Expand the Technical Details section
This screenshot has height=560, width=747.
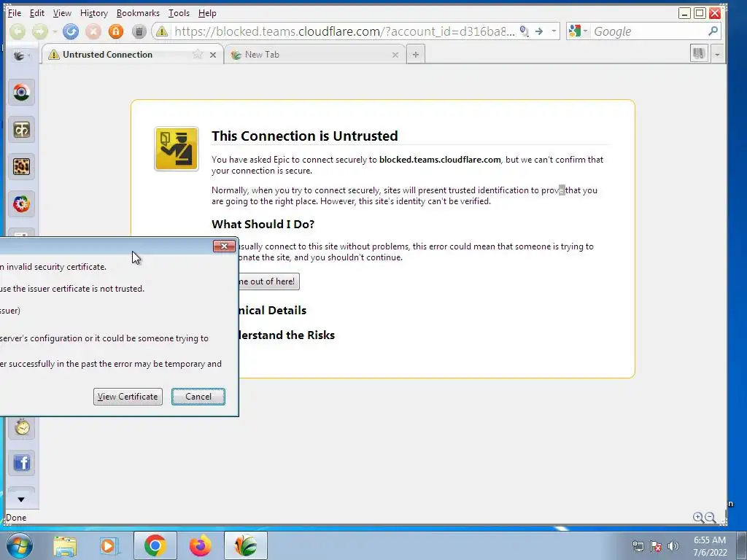(x=273, y=311)
